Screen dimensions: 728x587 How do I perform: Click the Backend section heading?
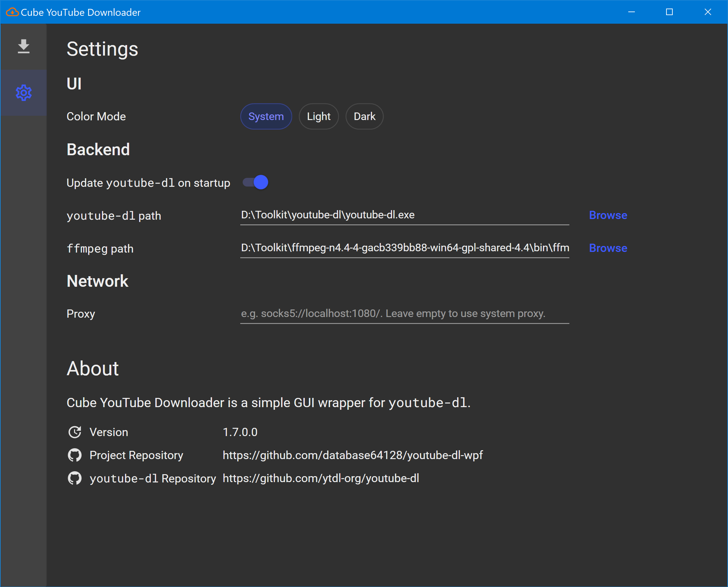click(98, 149)
